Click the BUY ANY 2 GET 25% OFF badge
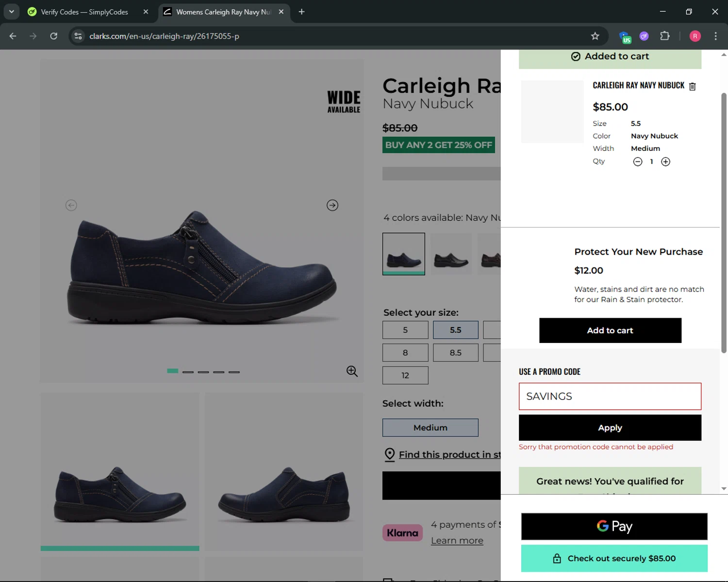 (x=439, y=145)
